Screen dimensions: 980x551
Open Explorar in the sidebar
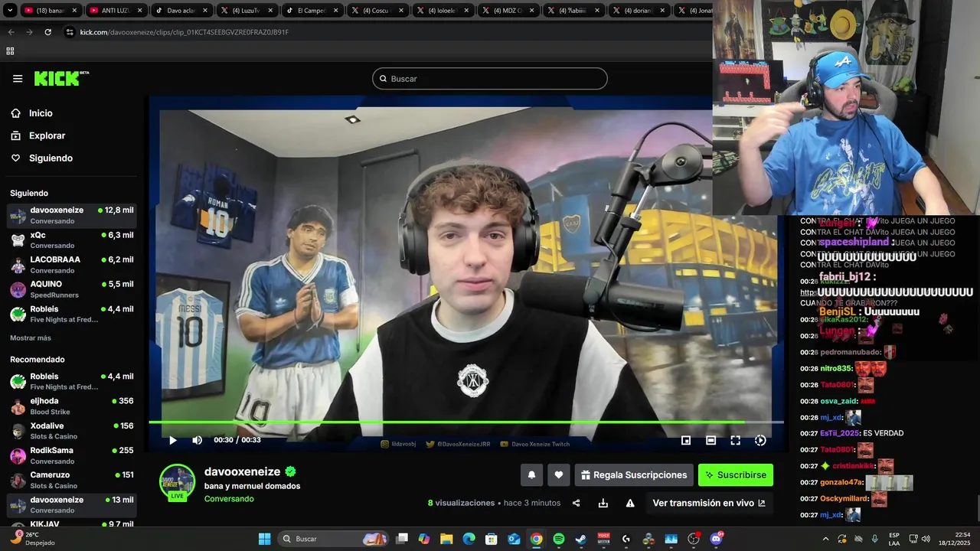click(47, 135)
